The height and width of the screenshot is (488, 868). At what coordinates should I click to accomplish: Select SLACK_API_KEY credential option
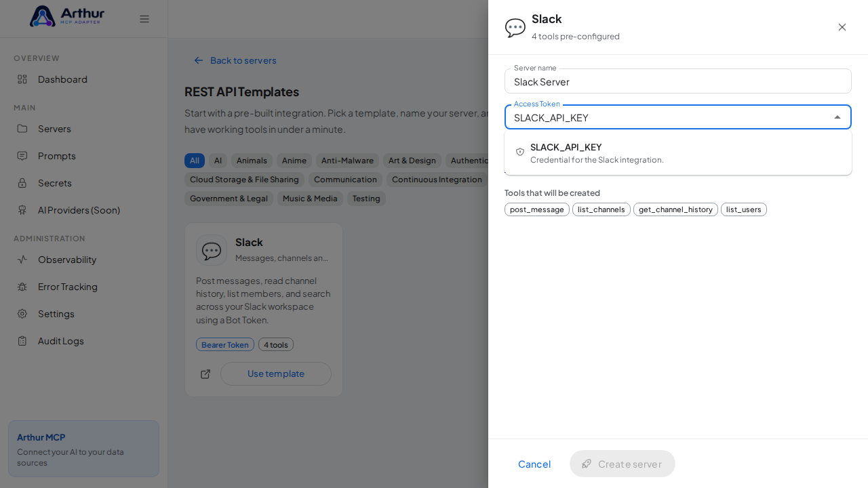click(678, 152)
